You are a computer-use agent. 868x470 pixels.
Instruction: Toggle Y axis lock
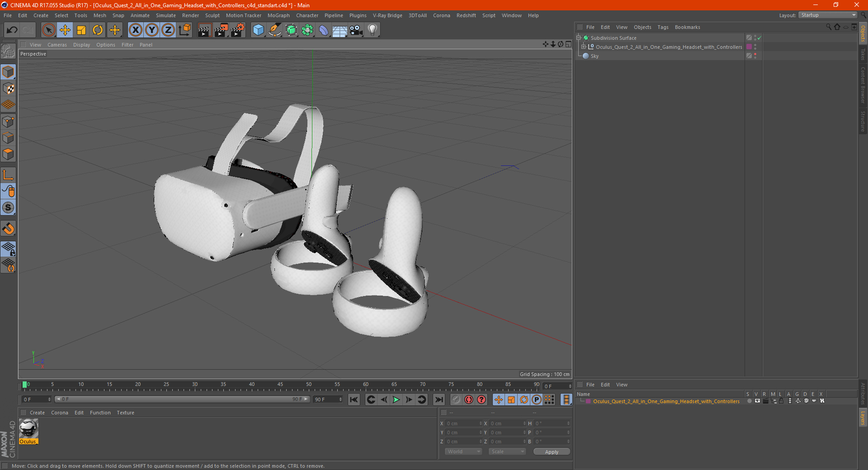pos(152,30)
